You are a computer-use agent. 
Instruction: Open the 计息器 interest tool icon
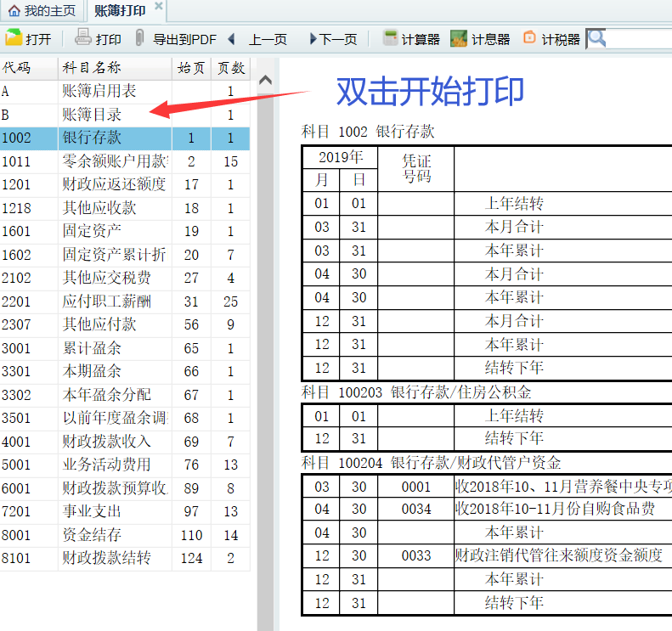(459, 38)
